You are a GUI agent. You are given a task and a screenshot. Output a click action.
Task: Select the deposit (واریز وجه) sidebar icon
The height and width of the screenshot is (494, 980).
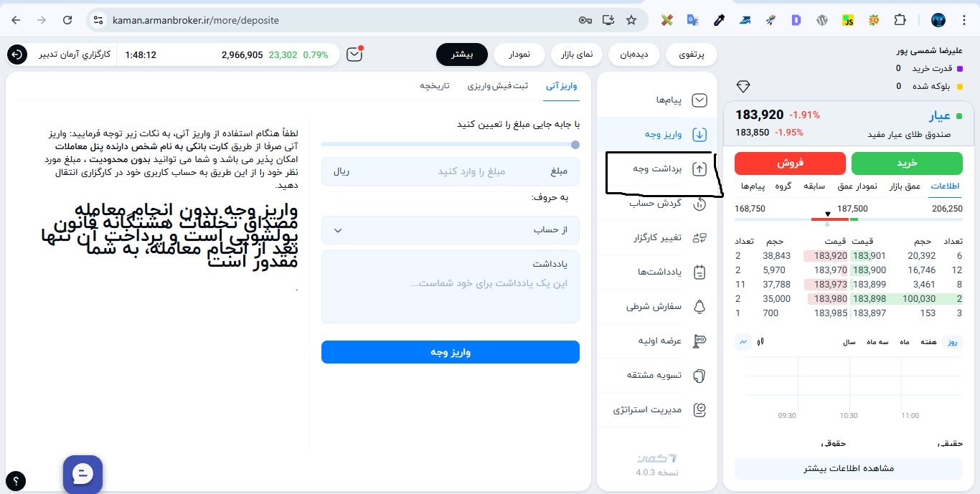click(699, 134)
